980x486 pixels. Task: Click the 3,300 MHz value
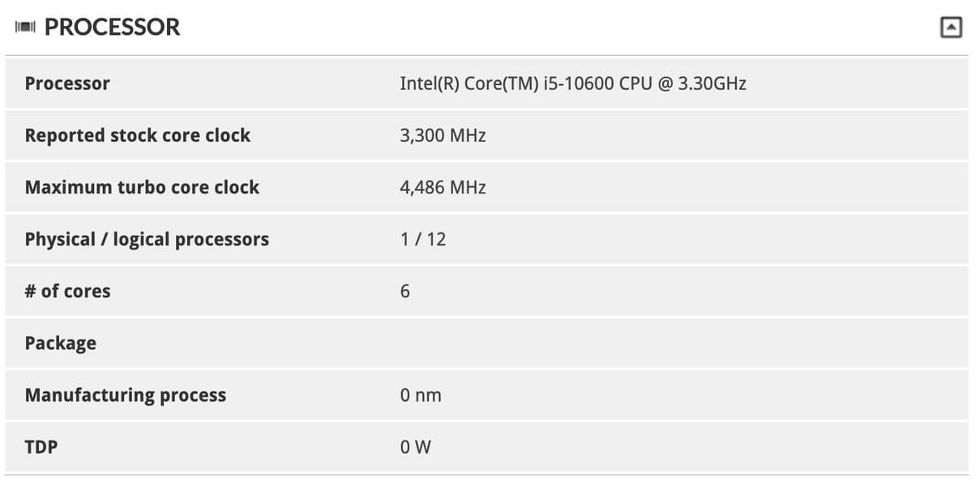(443, 135)
